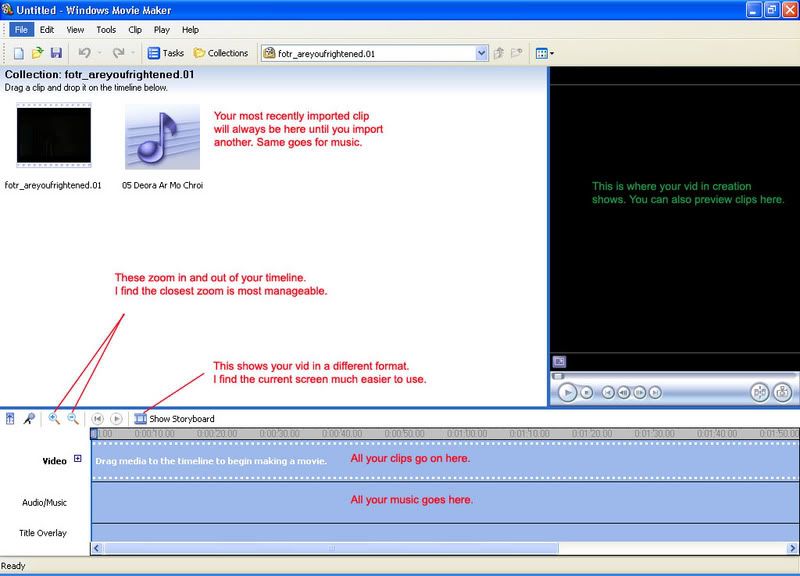800x576 pixels.
Task: Click the Audio/Music track area
Action: 445,503
